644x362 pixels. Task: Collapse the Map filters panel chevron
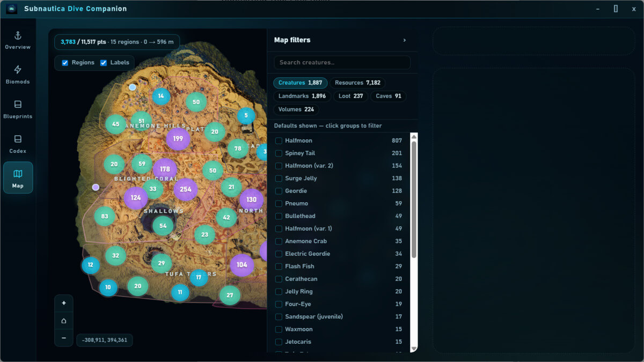404,40
